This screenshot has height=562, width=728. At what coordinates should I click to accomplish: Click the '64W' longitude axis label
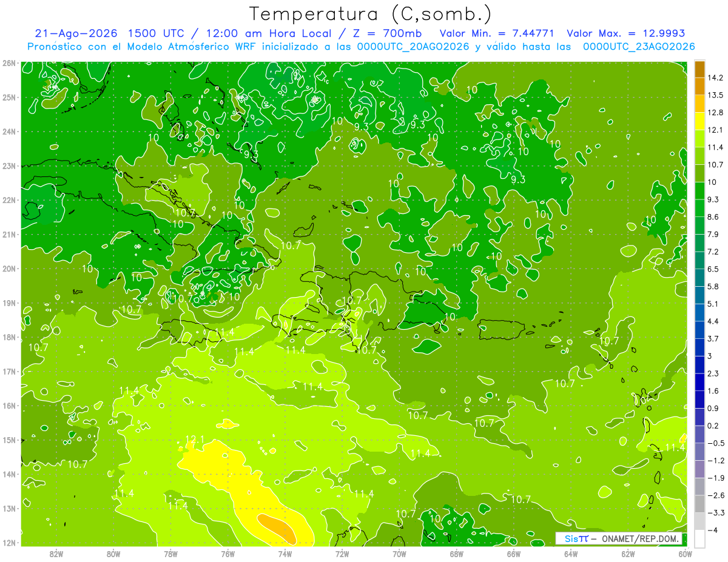pyautogui.click(x=571, y=554)
